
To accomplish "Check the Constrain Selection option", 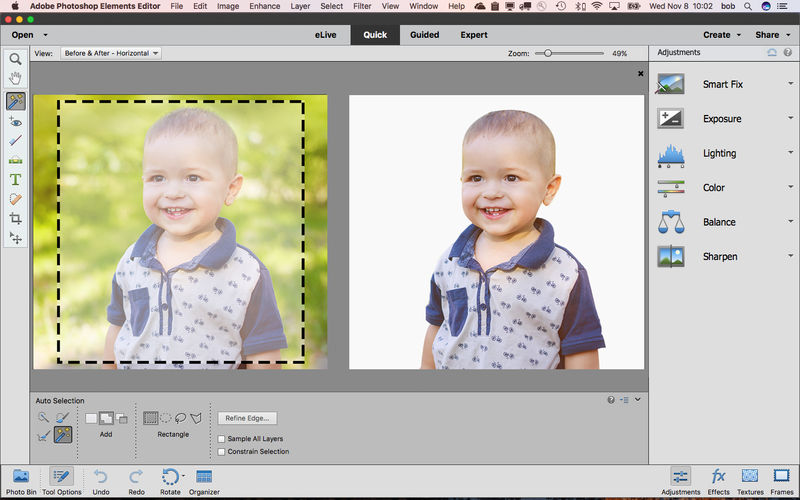I will (x=221, y=452).
